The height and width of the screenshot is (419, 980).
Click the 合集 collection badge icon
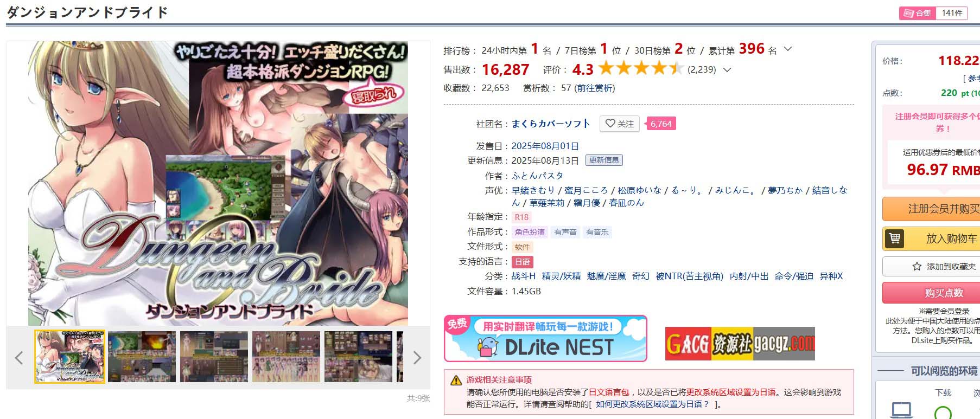tap(906, 13)
